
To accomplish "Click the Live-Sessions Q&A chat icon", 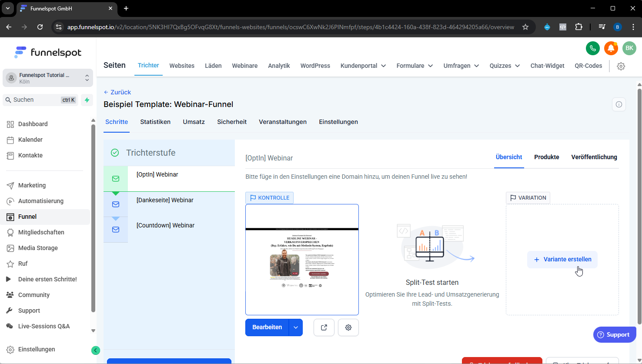I will tap(10, 326).
